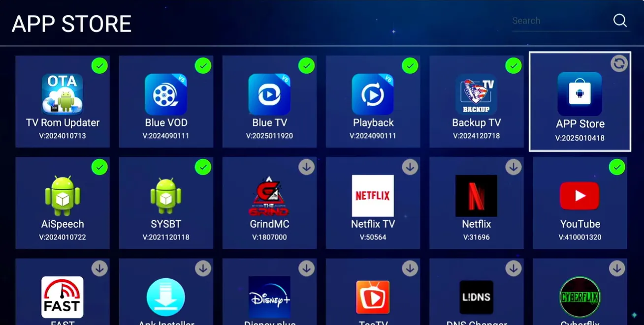Open the Netflix black N logo
Screen dimensions: 644x325
tap(476, 196)
